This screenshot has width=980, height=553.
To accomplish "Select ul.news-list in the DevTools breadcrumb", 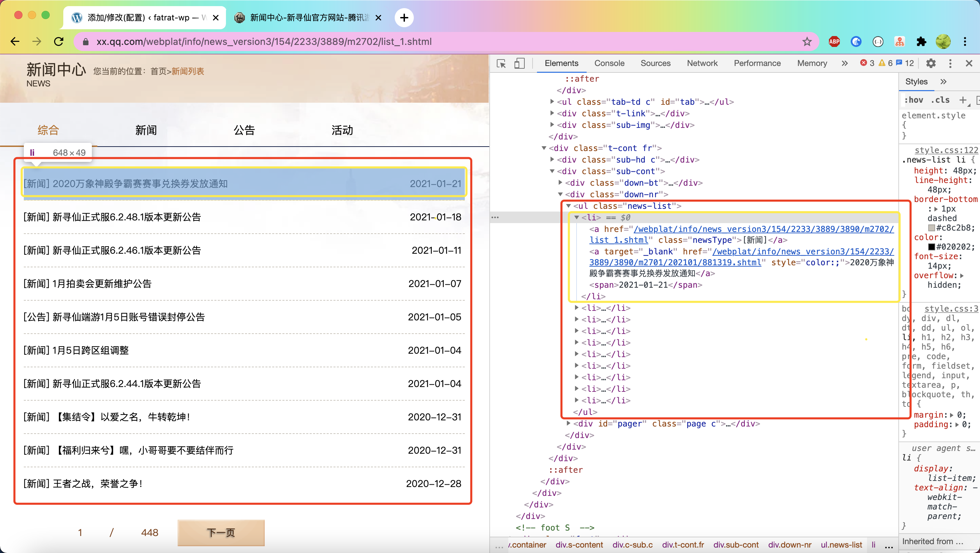I will pyautogui.click(x=841, y=544).
